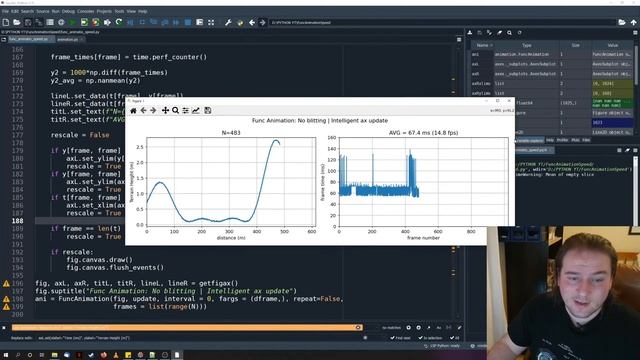Click 'All' to replace all matches
This screenshot has width=640, height=360.
pyautogui.click(x=455, y=338)
